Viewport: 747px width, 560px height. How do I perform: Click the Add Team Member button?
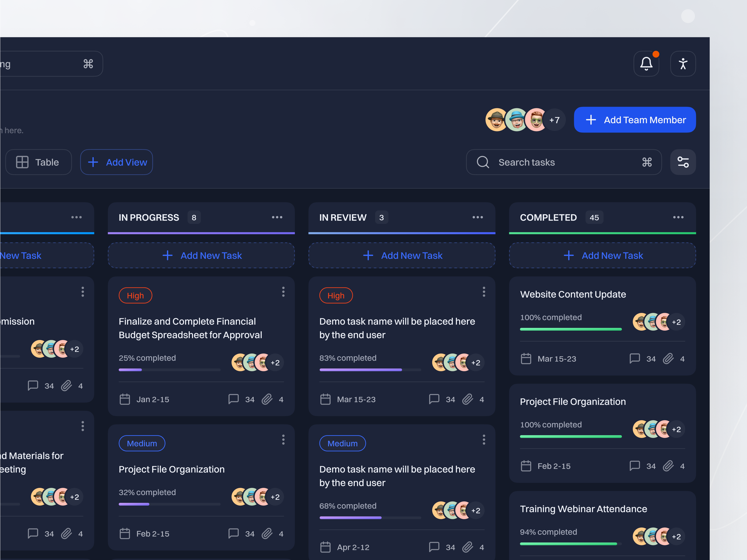[635, 120]
